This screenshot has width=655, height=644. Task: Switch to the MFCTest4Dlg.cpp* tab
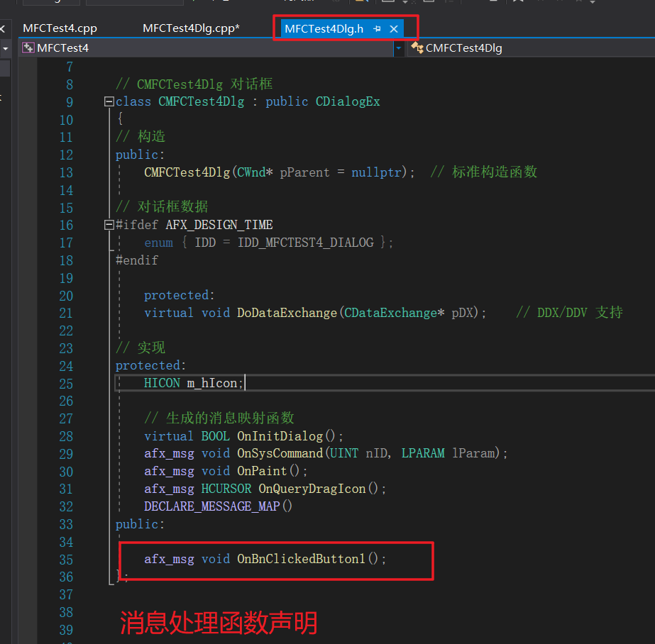191,28
